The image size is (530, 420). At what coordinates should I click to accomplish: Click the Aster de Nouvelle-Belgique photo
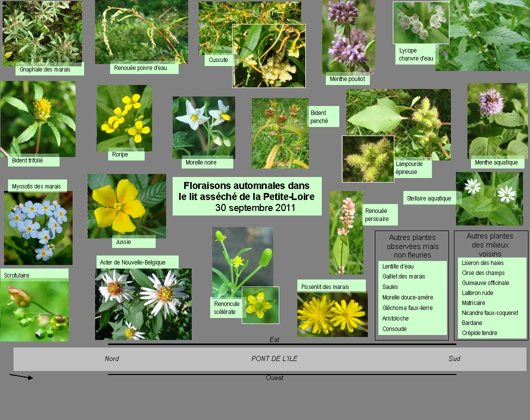[x=143, y=304]
